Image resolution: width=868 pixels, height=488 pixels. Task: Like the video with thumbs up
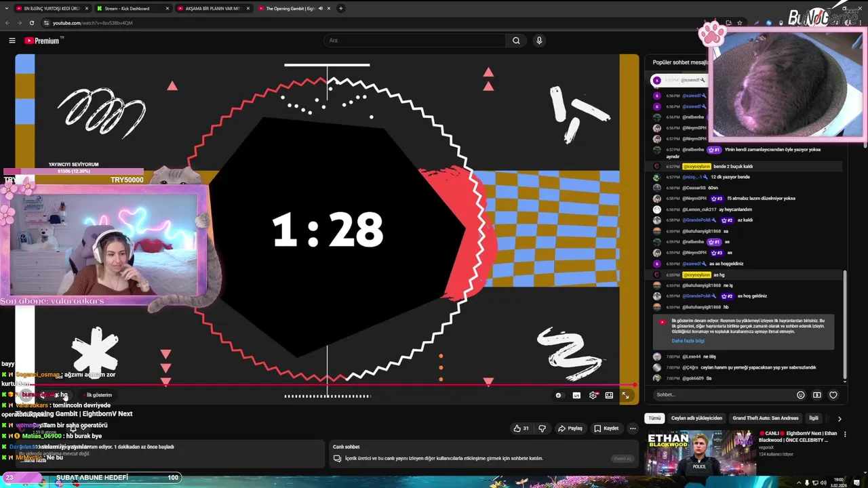tap(521, 428)
